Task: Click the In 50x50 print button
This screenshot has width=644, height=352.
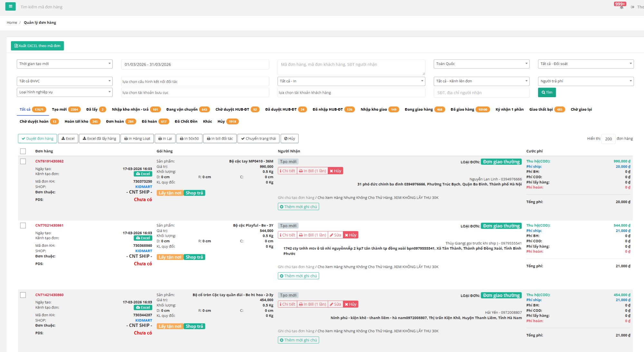Action: pyautogui.click(x=189, y=139)
